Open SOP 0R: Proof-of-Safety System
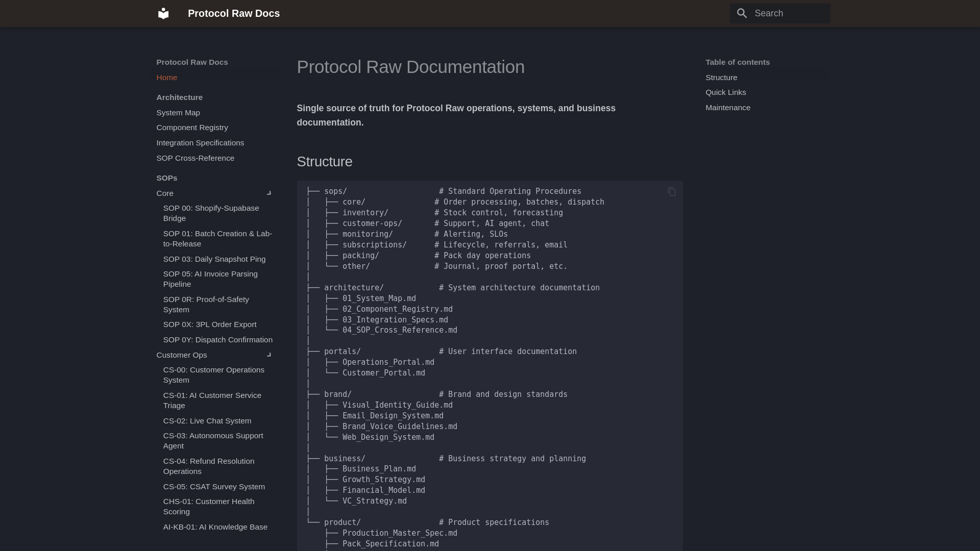 pyautogui.click(x=206, y=305)
